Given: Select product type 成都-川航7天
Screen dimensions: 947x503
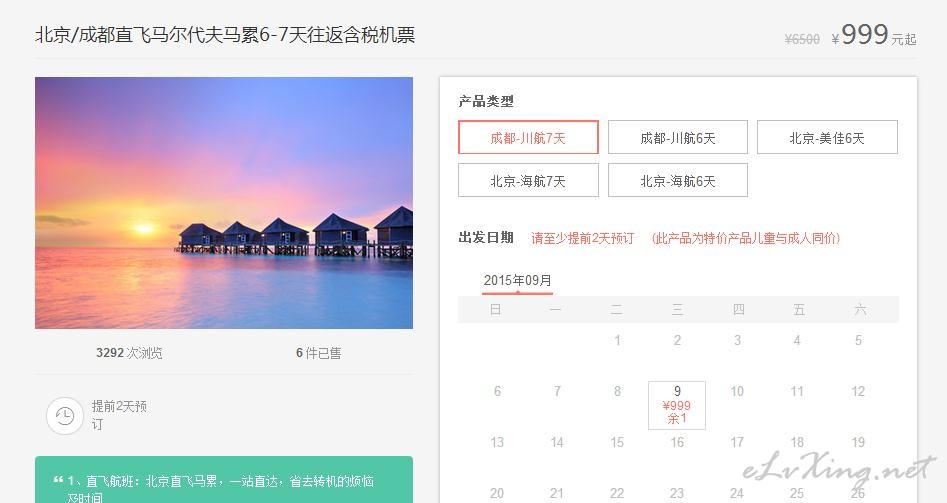Looking at the screenshot, I should coord(528,138).
